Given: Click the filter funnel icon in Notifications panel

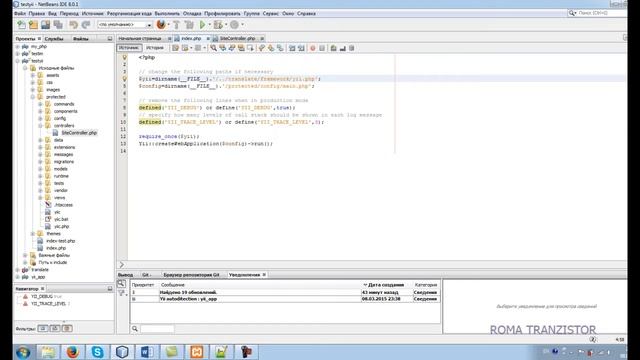Looking at the screenshot, I should 121,293.
